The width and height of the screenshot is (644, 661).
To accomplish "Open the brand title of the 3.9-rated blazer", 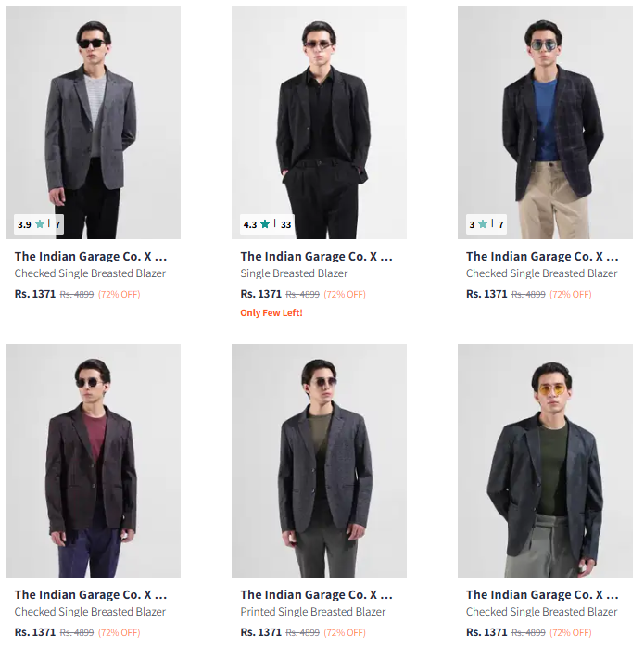I will [x=91, y=256].
